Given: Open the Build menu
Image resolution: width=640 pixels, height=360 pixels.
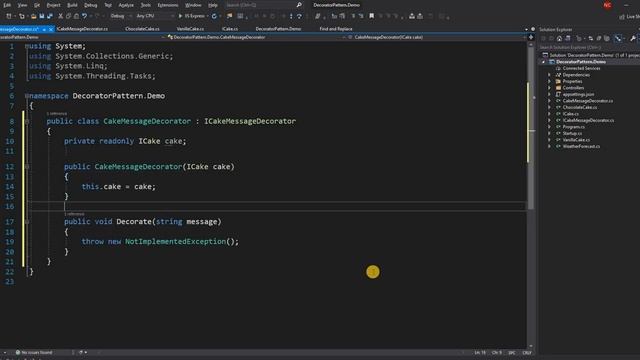Looking at the screenshot, I should coord(72,5).
